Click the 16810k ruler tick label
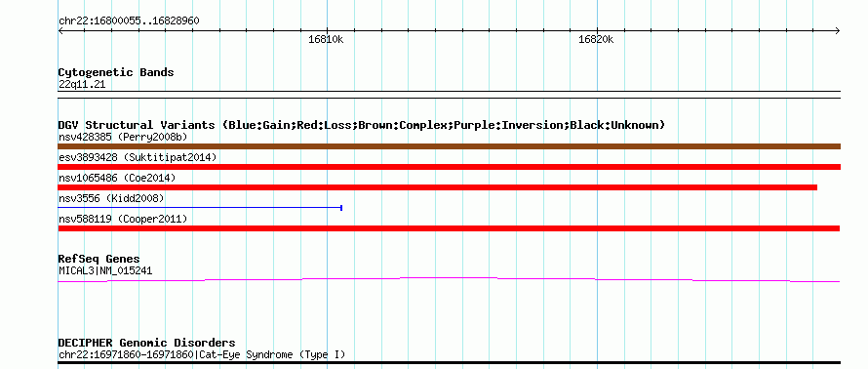The height and width of the screenshot is (369, 868). [x=326, y=39]
